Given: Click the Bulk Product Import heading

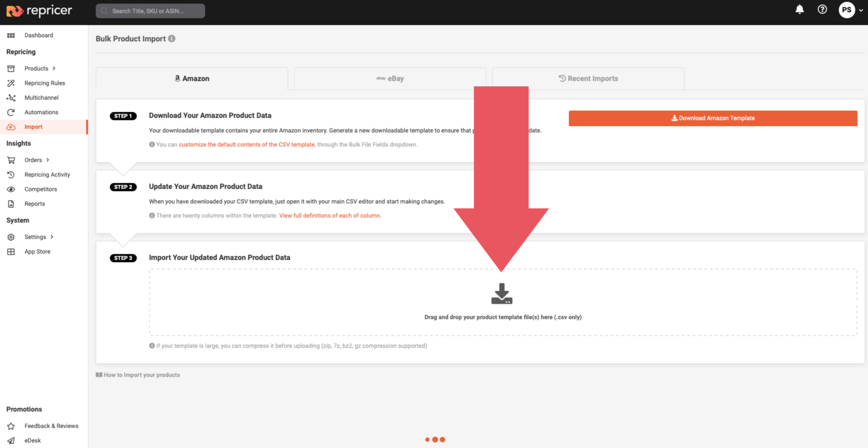Looking at the screenshot, I should point(131,39).
